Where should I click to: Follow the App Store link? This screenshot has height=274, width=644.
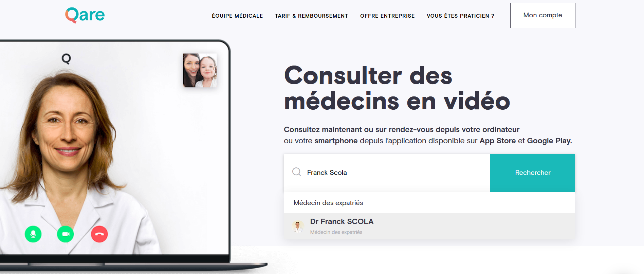coord(497,141)
